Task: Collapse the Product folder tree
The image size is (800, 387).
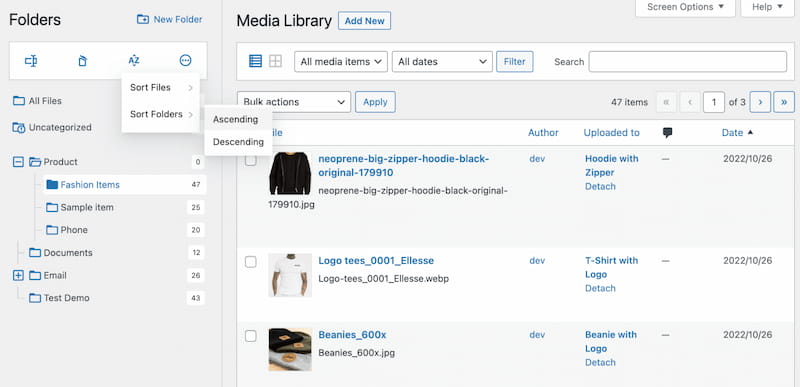Action: (18, 162)
